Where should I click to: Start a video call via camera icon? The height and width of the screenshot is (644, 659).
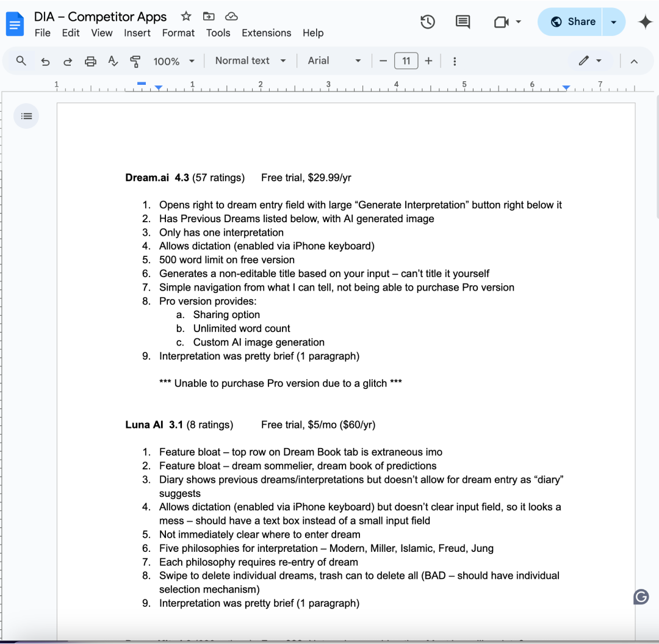tap(502, 22)
